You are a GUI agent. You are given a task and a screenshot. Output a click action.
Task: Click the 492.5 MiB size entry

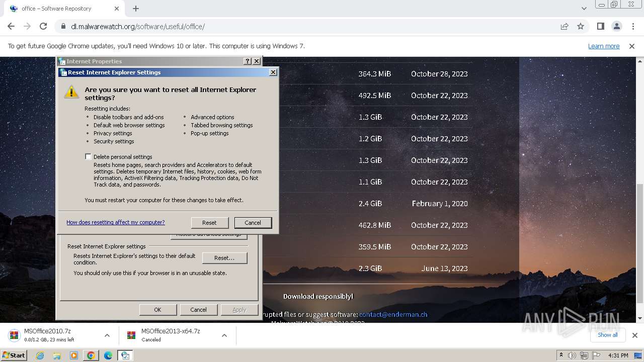375,95
